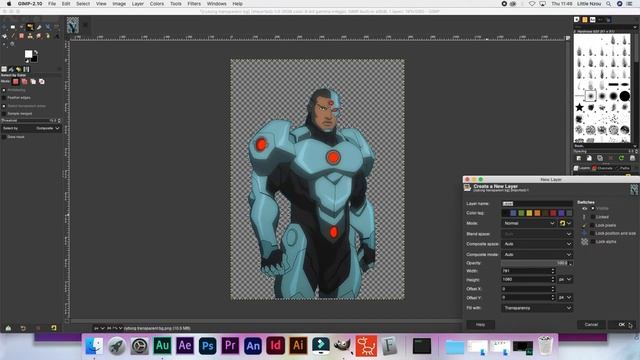Edit the selected brush
The image size is (640, 360).
(578, 158)
